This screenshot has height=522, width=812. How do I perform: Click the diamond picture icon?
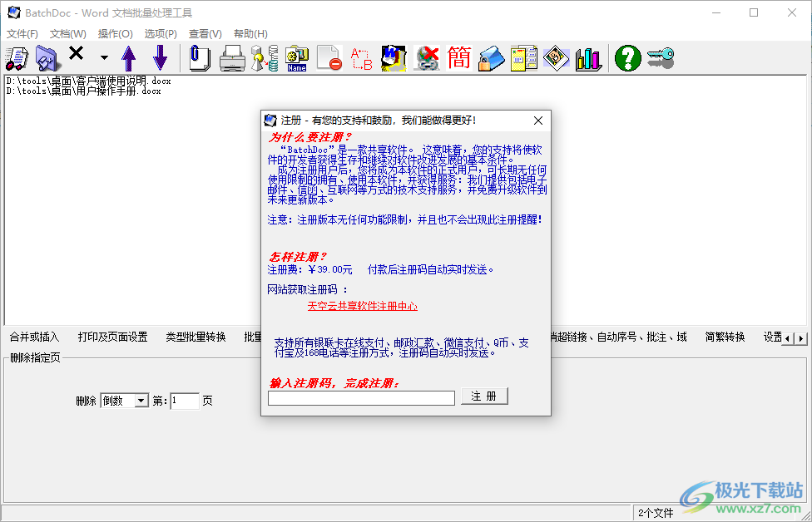557,58
